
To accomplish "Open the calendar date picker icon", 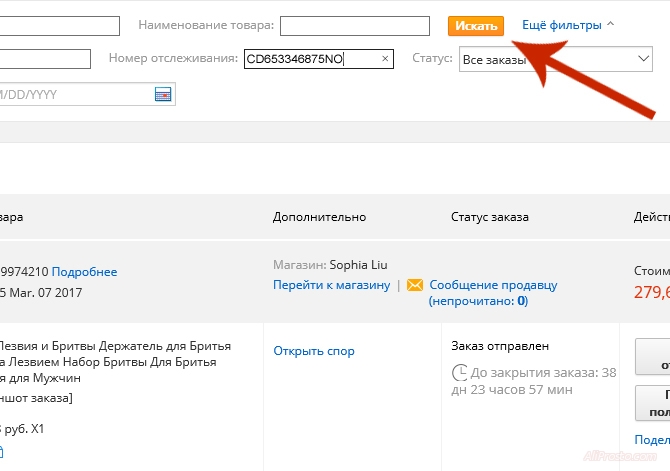I will click(163, 94).
